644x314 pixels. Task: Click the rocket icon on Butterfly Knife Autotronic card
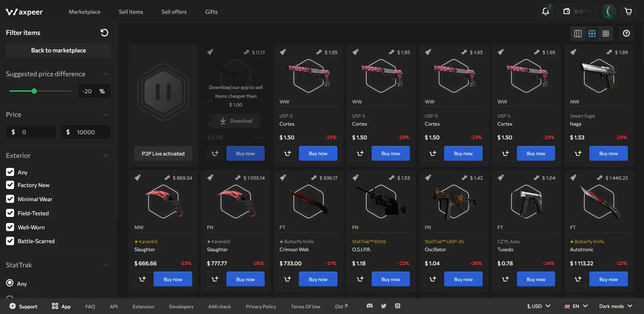point(573,178)
